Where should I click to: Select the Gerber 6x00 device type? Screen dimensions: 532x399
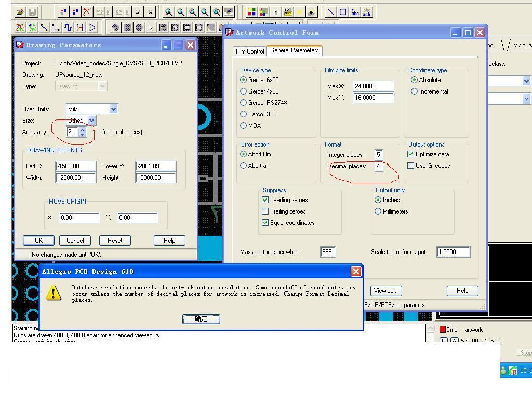[x=260, y=79]
